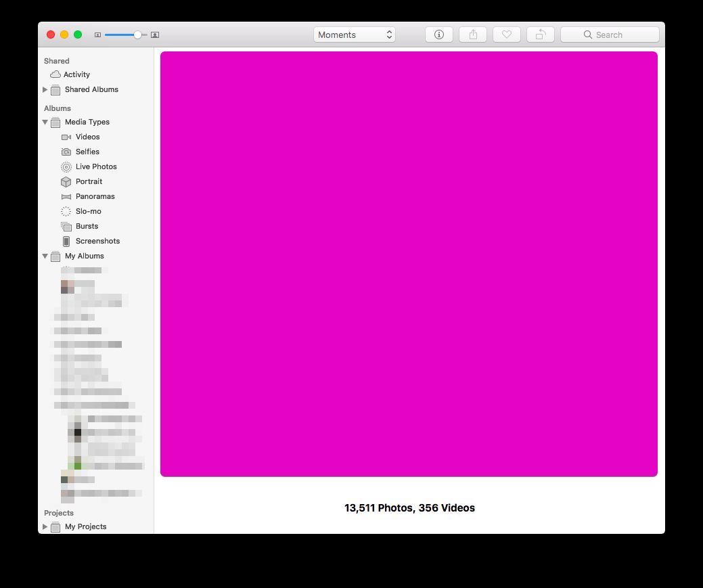Open the Videos album in Media Types
The image size is (703, 588).
tap(87, 137)
